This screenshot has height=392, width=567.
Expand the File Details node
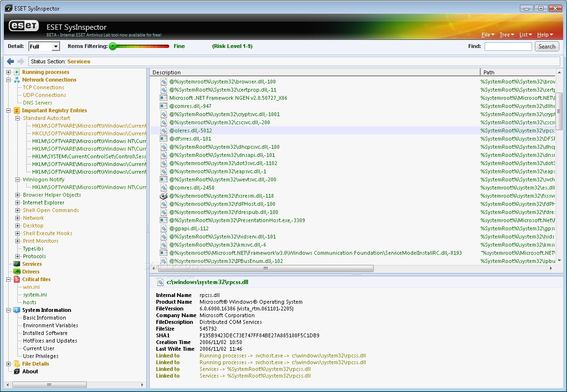click(8, 364)
